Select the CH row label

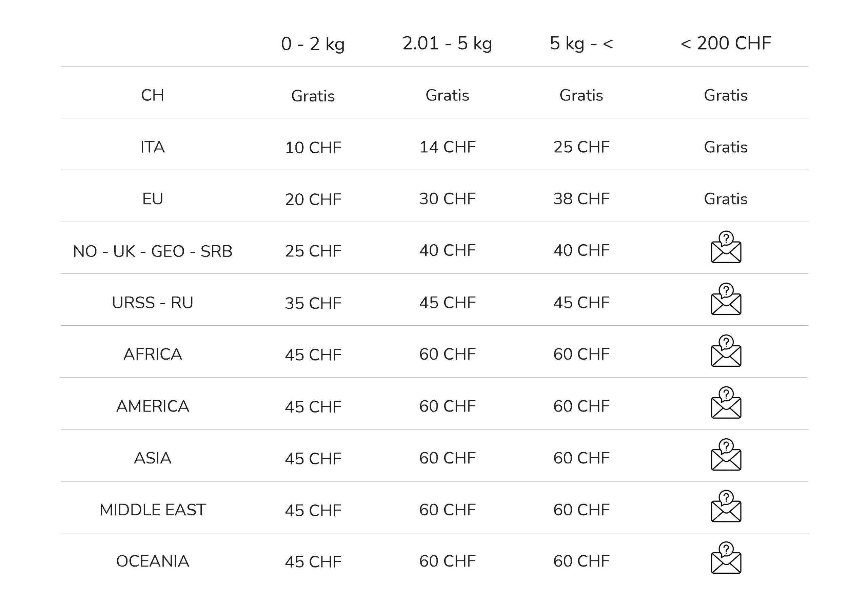[153, 95]
